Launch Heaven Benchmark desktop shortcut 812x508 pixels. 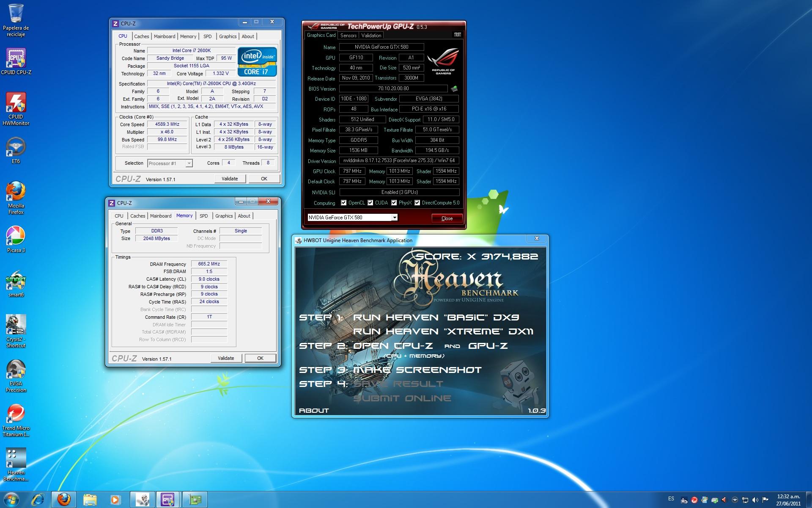tap(16, 464)
